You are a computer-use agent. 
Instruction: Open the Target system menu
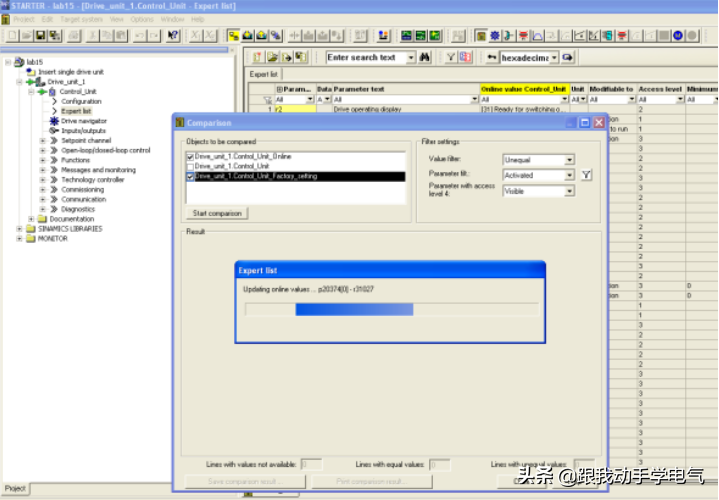[x=82, y=19]
